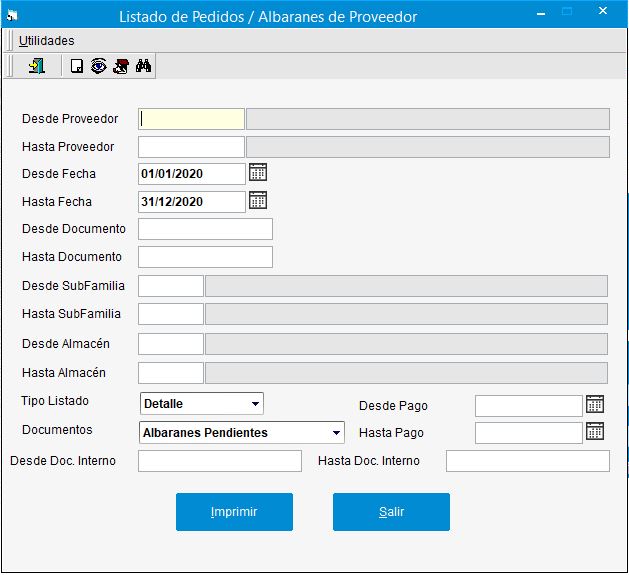629x575 pixels.
Task: Click the 'Hasta Doc. Interno' label
Action: tap(369, 461)
